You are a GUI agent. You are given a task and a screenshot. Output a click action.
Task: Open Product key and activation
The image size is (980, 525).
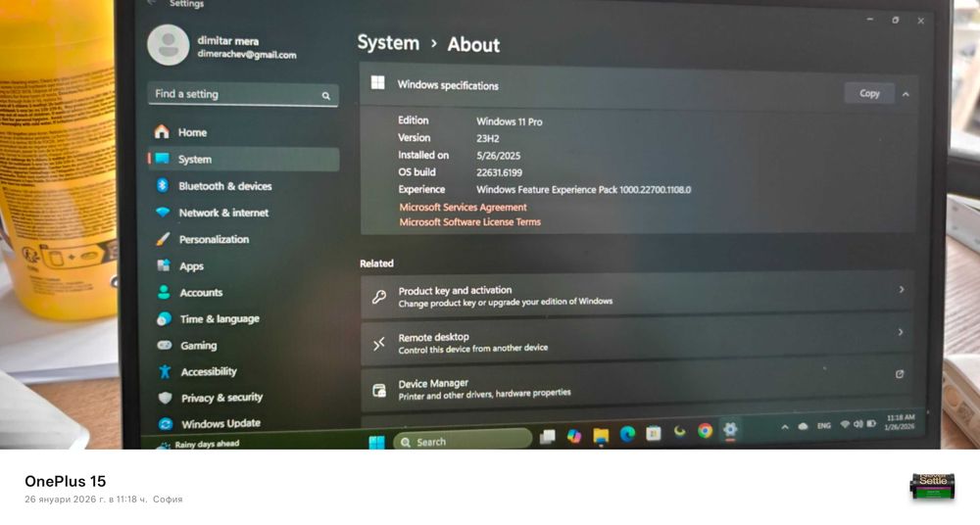638,295
